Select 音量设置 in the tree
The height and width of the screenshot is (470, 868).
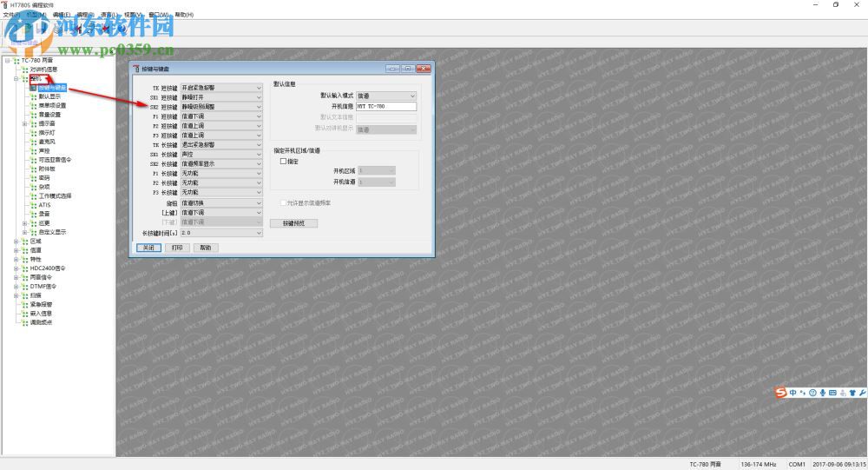coord(49,115)
